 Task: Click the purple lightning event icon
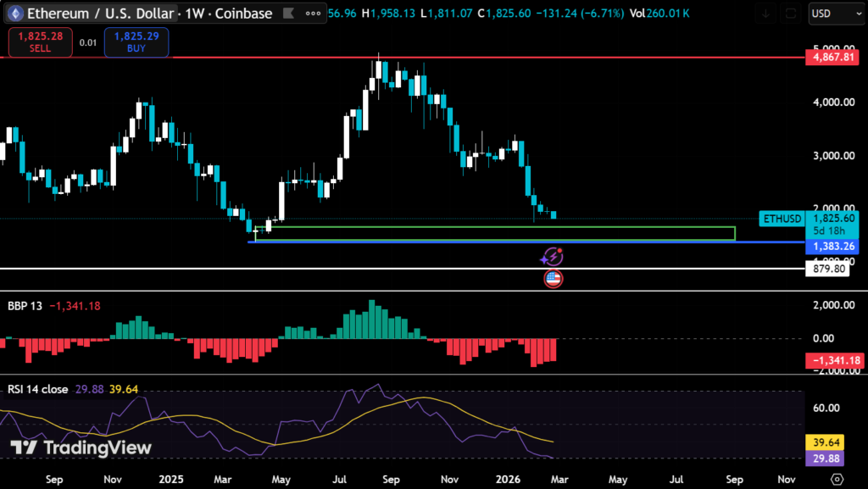(553, 255)
